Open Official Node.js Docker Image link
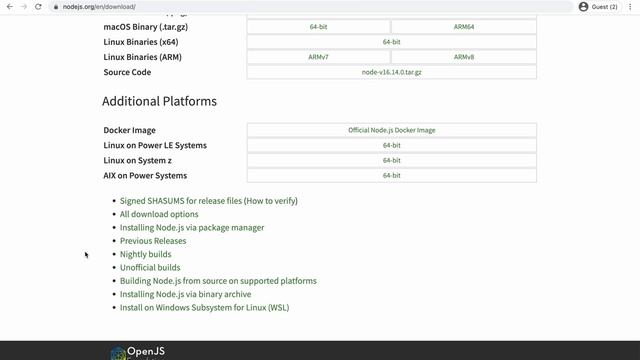The height and width of the screenshot is (360, 640). click(x=391, y=130)
